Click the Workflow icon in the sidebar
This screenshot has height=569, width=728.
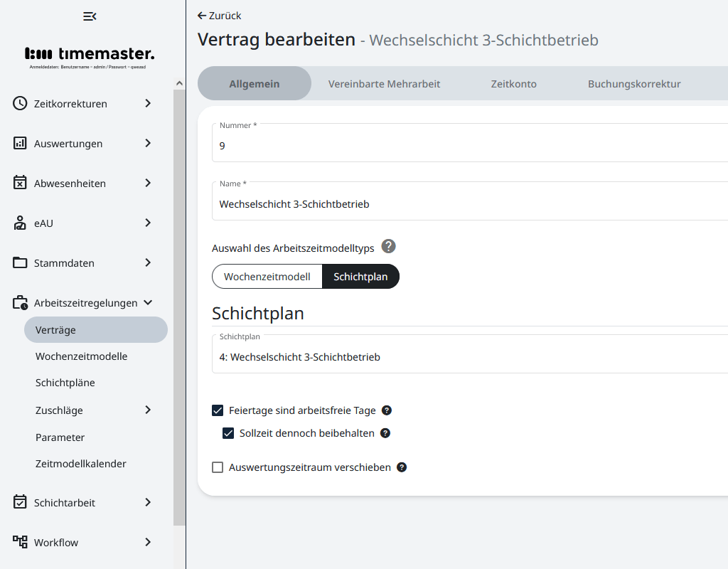[19, 542]
